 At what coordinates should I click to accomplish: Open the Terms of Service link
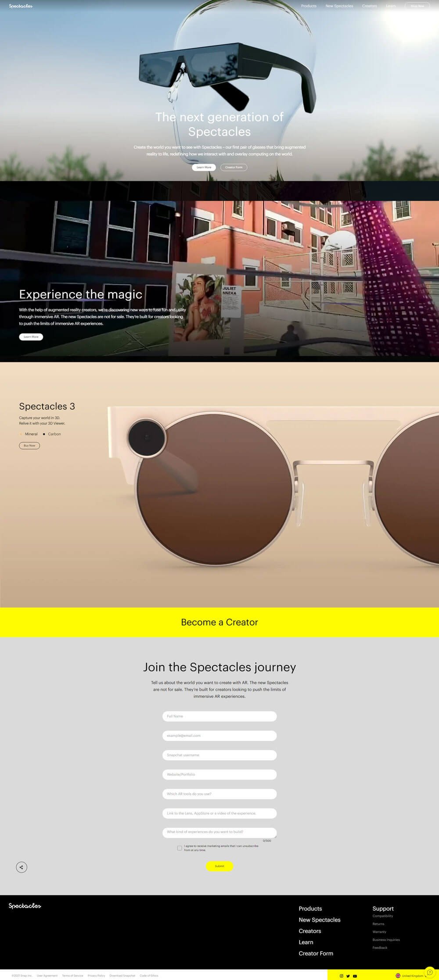(x=72, y=976)
